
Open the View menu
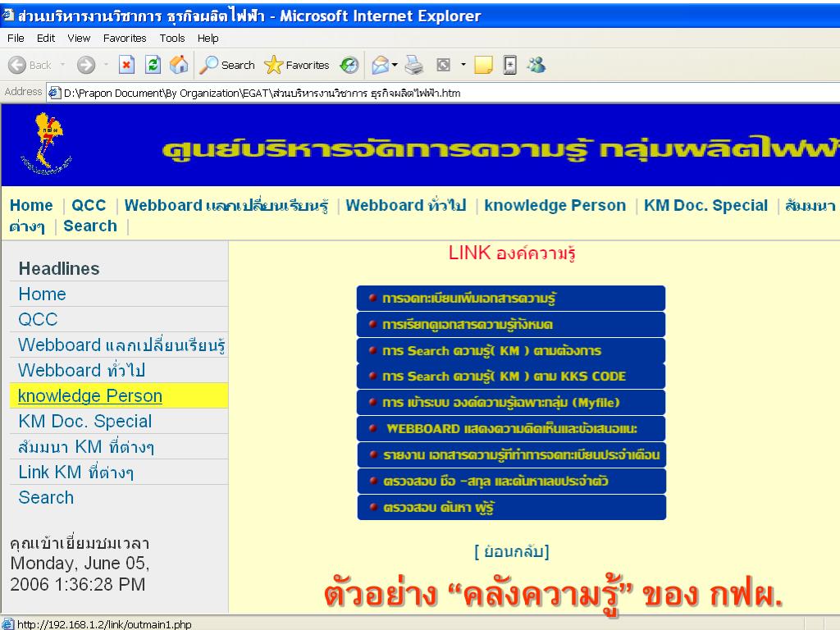79,38
